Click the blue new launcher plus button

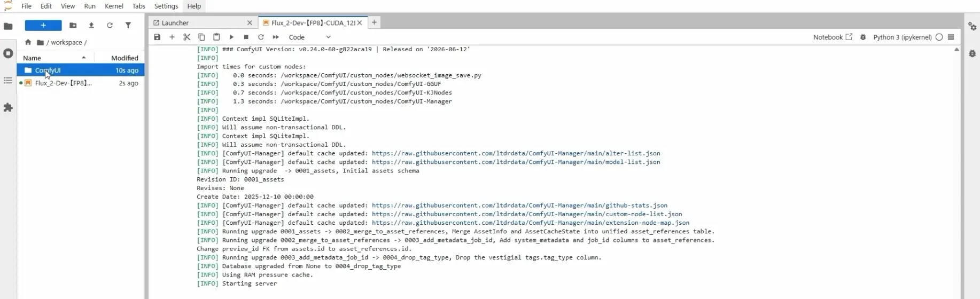pos(43,25)
